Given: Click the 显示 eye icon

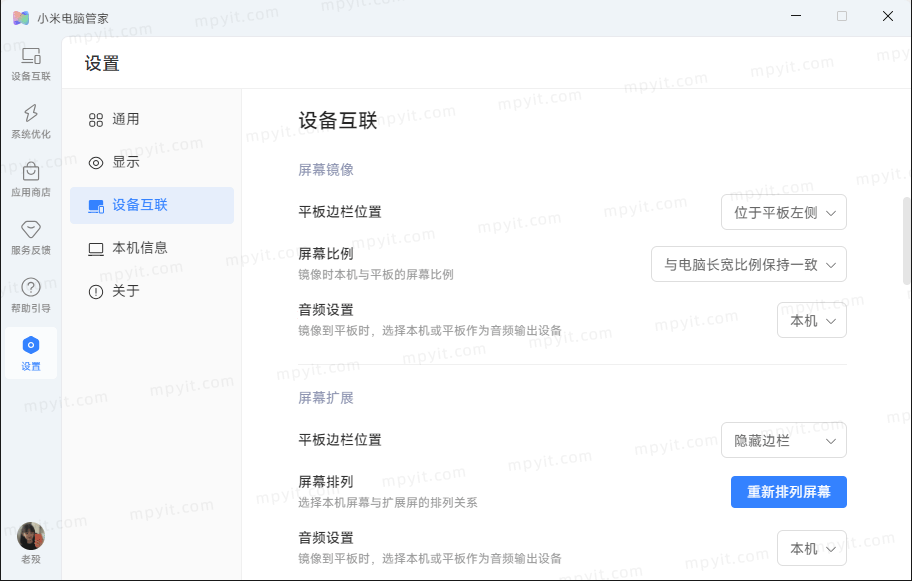Looking at the screenshot, I should pyautogui.click(x=96, y=163).
